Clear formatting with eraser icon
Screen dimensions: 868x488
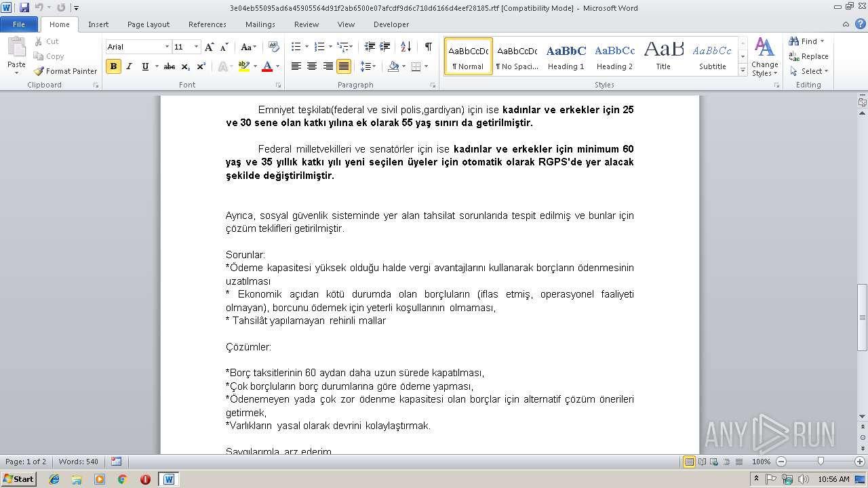tap(274, 47)
